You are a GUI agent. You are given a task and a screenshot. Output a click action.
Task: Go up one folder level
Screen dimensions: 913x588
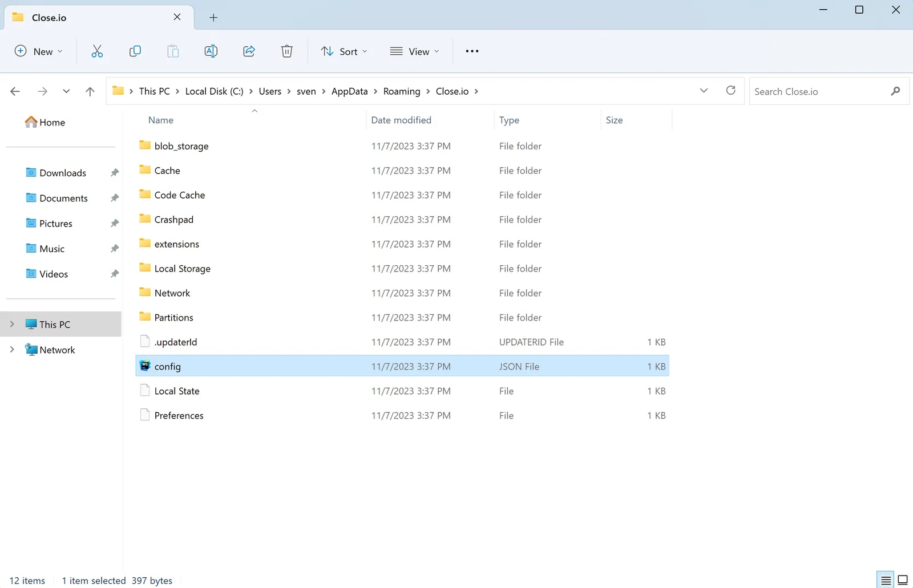coord(90,91)
